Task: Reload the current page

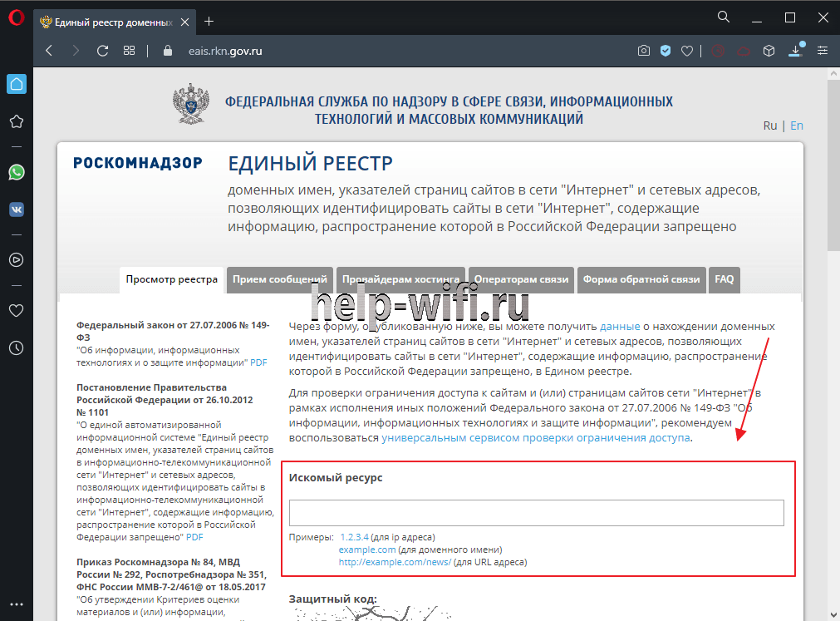Action: pyautogui.click(x=103, y=51)
